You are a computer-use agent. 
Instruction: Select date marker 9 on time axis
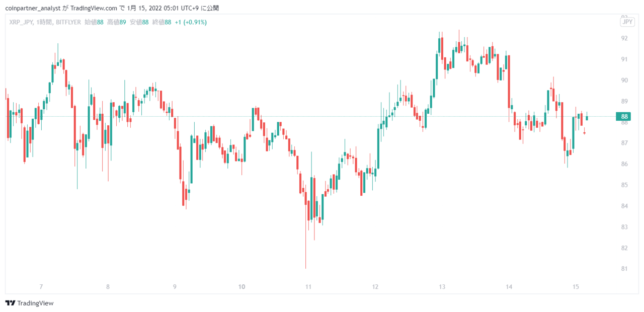175,287
